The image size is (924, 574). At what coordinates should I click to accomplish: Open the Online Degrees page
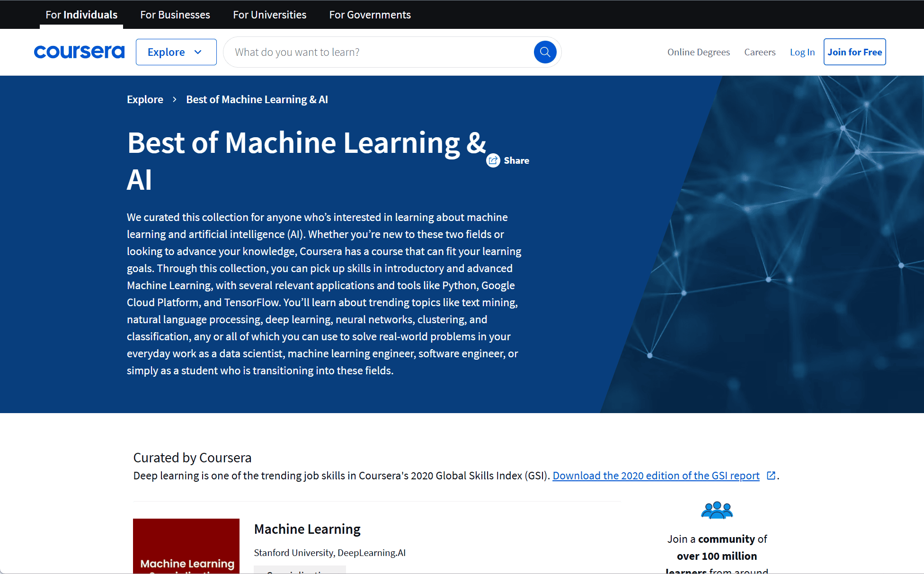[x=699, y=52]
